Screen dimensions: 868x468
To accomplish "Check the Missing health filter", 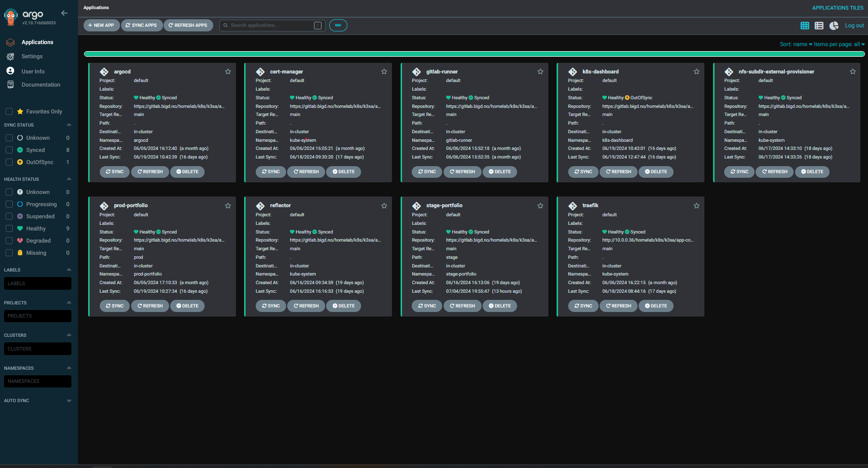I will [x=9, y=253].
